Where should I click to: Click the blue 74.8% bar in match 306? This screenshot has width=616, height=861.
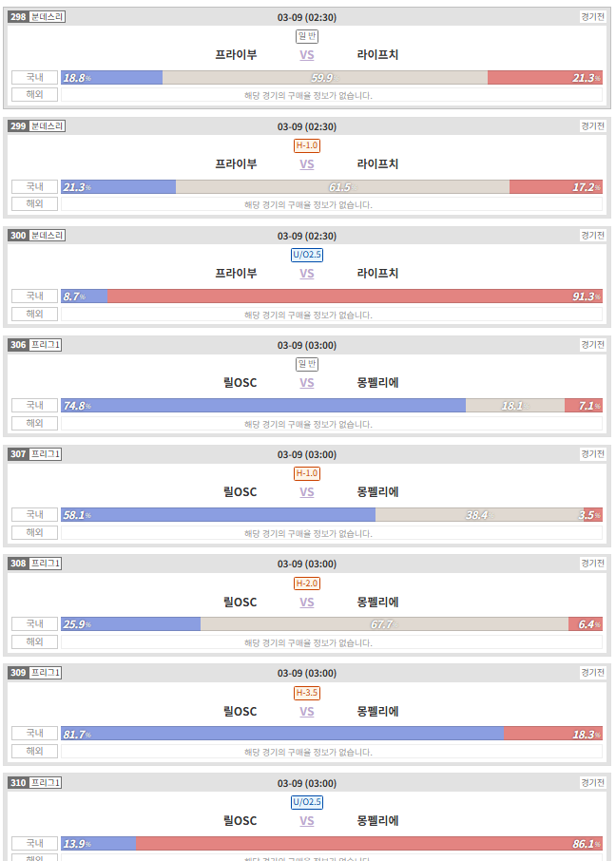pyautogui.click(x=263, y=405)
